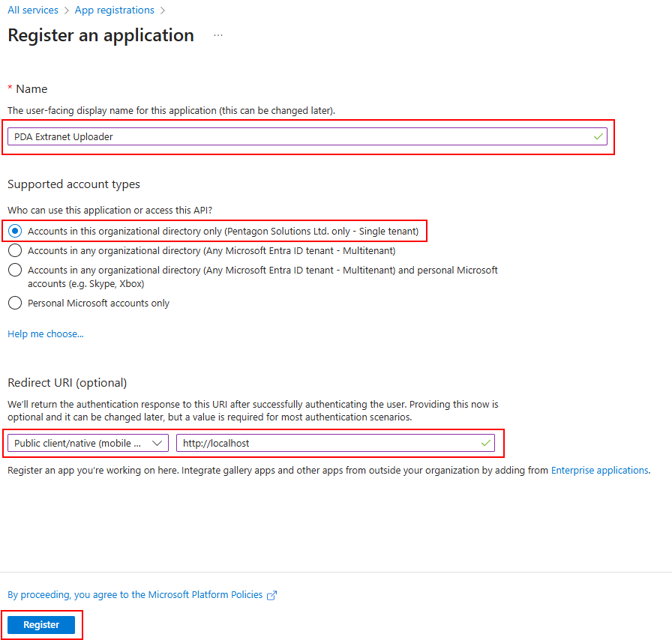Click the green checkmark in the Redirect URI field
The width and height of the screenshot is (672, 640).
[485, 443]
